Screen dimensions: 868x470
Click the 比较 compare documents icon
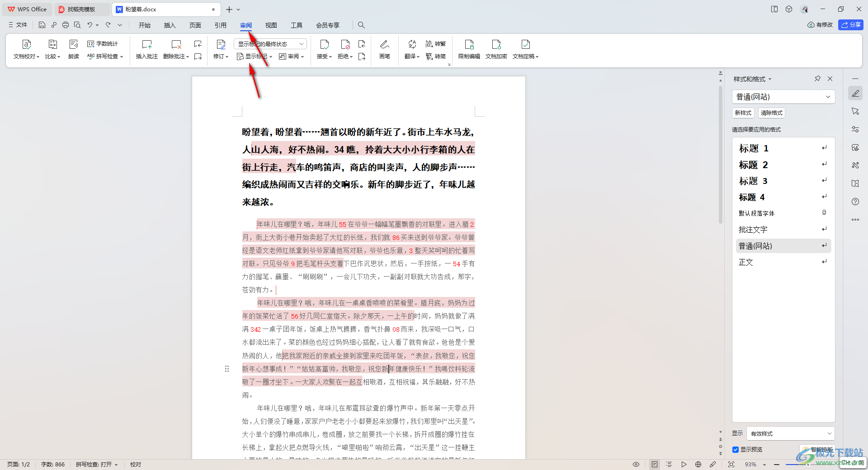(52, 44)
